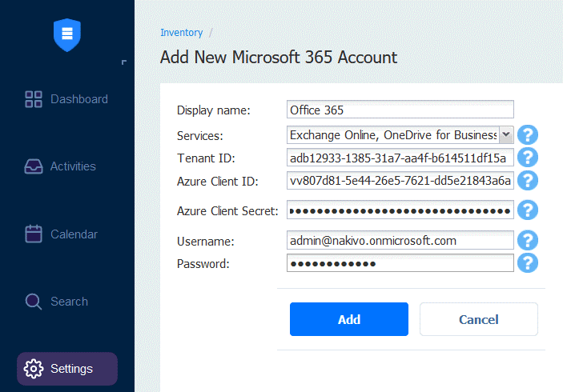Cancel adding the Microsoft 365 account

[x=478, y=319]
